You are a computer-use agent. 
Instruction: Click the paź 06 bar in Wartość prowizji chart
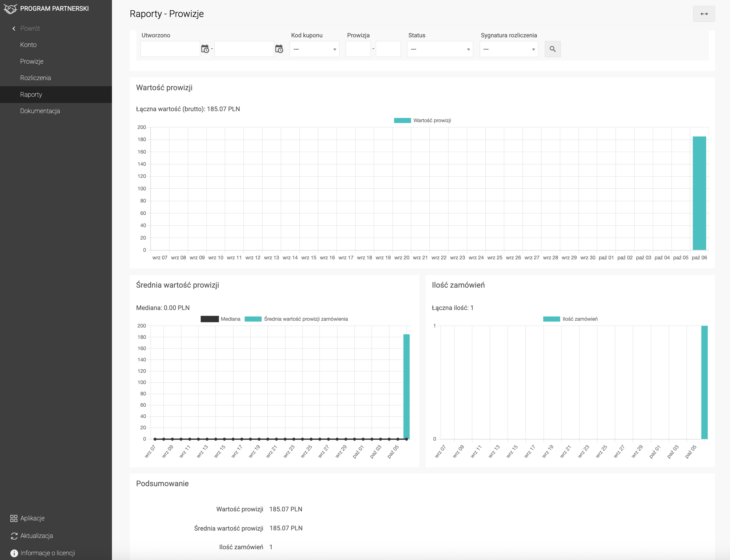click(x=699, y=193)
